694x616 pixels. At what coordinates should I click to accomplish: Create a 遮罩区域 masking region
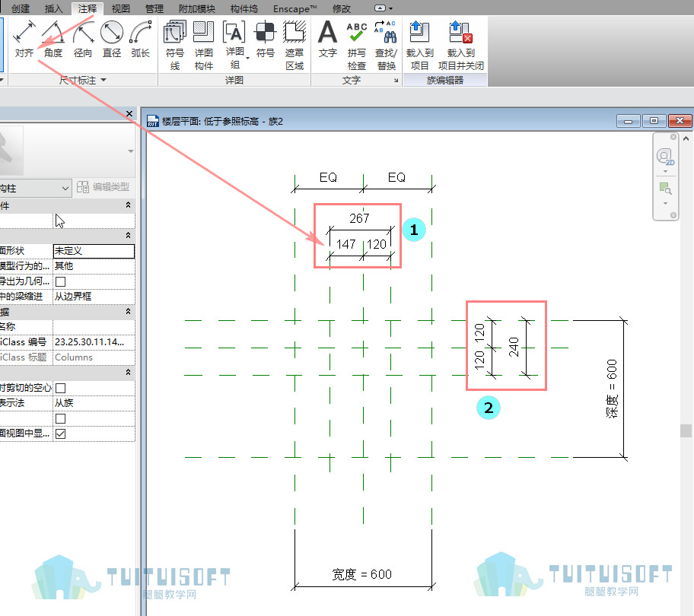pyautogui.click(x=294, y=46)
